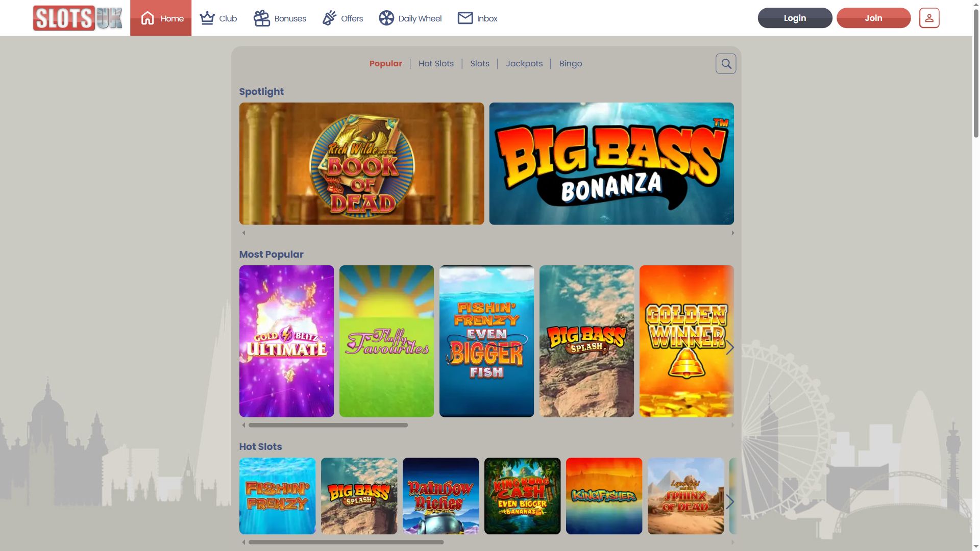Screen dimensions: 980x551
Task: Switch to the Slots tab
Action: click(x=479, y=63)
